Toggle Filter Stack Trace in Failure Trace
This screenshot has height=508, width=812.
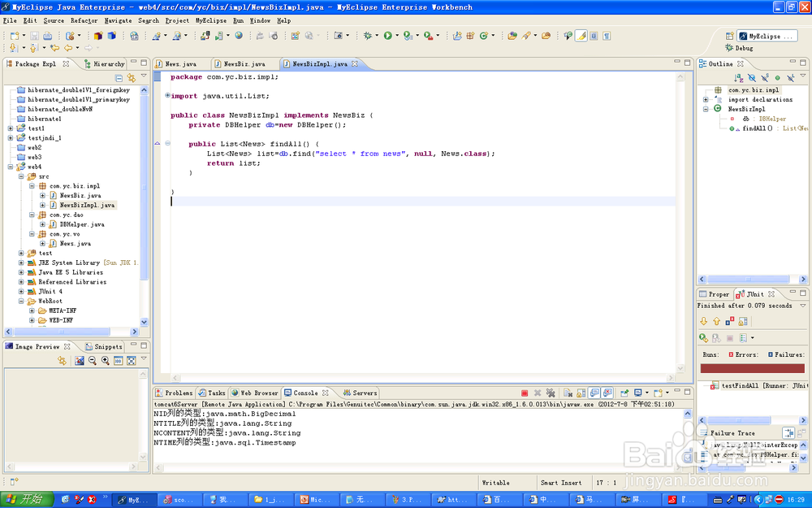(788, 433)
